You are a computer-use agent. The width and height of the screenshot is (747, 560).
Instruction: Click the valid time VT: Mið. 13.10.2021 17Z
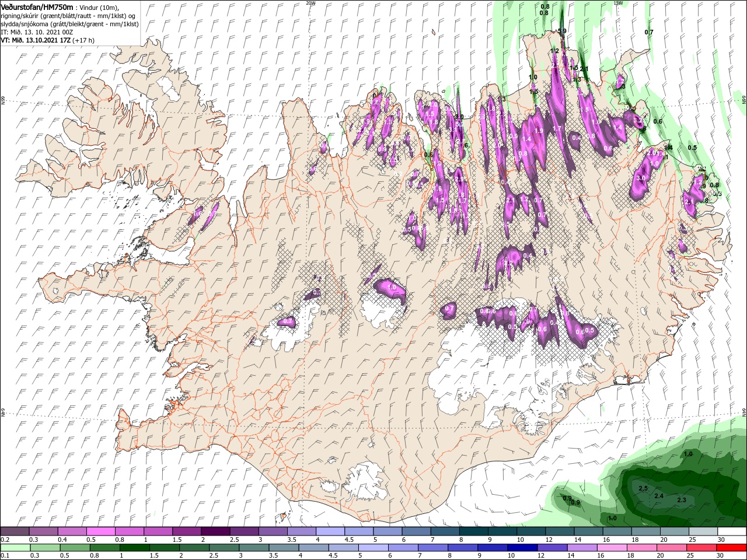tap(36, 40)
